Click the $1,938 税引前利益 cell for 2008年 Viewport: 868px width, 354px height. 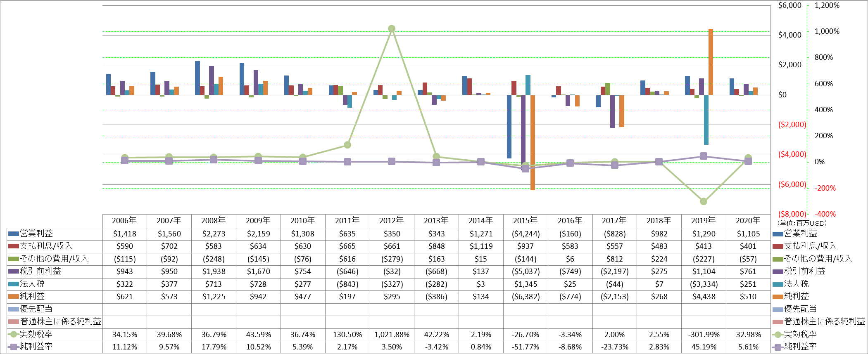pos(214,271)
